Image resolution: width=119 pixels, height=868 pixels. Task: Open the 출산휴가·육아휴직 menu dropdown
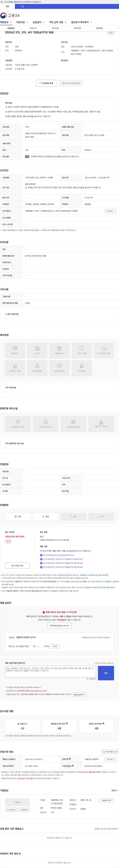tap(81, 22)
